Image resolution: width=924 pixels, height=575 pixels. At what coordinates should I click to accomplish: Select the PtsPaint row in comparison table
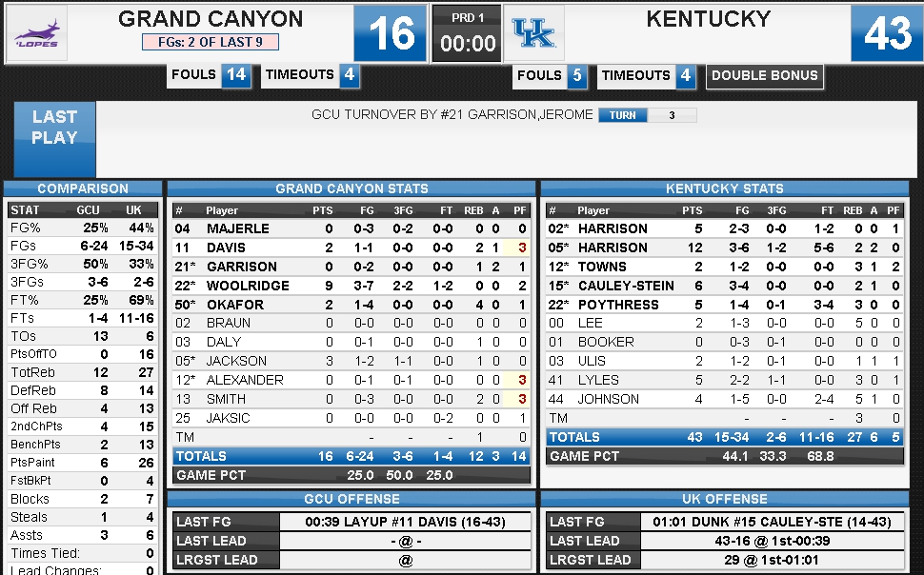coord(83,463)
